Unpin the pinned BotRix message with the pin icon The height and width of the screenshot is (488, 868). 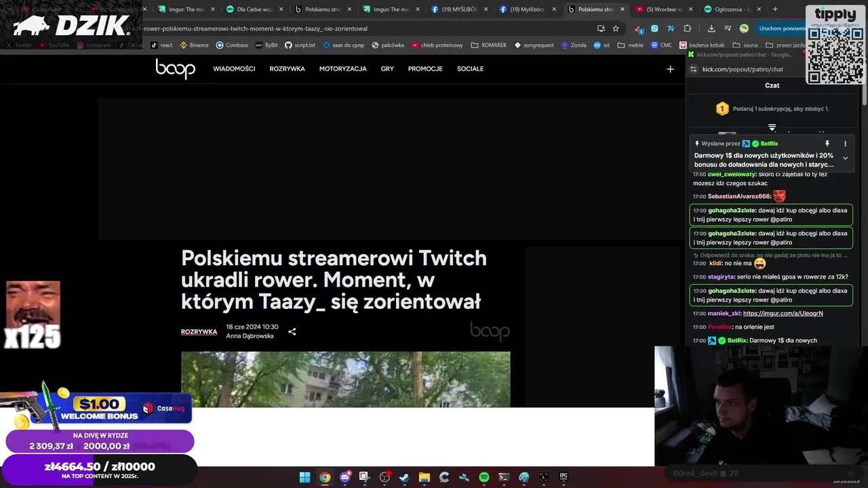(x=827, y=144)
